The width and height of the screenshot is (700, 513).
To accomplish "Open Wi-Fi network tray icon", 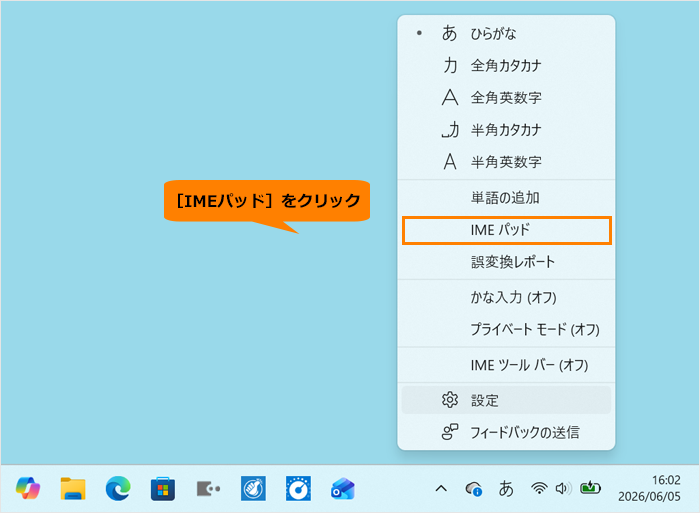I will (539, 489).
